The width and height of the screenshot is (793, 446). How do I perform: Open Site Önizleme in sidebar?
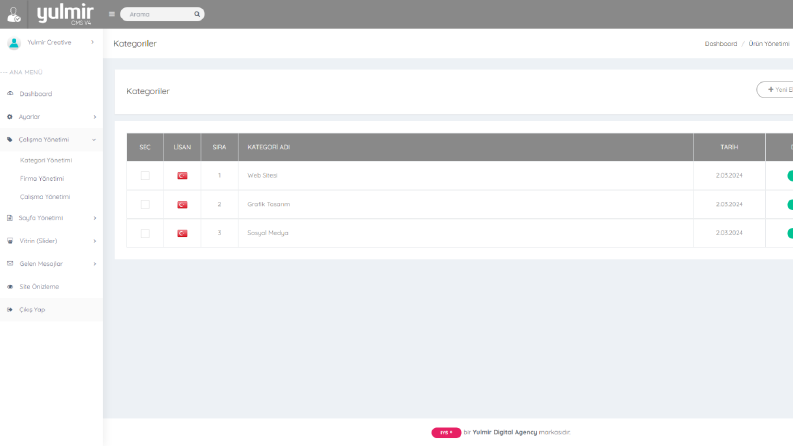[39, 287]
